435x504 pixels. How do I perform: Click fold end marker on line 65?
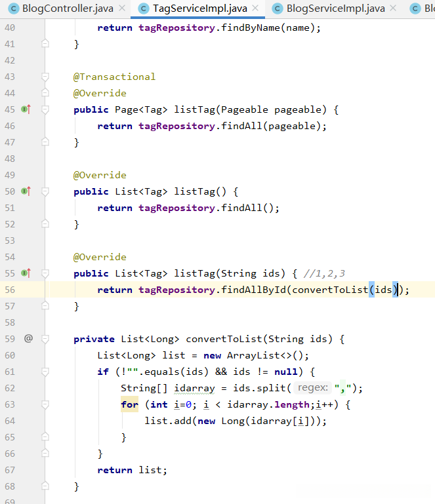coord(45,436)
